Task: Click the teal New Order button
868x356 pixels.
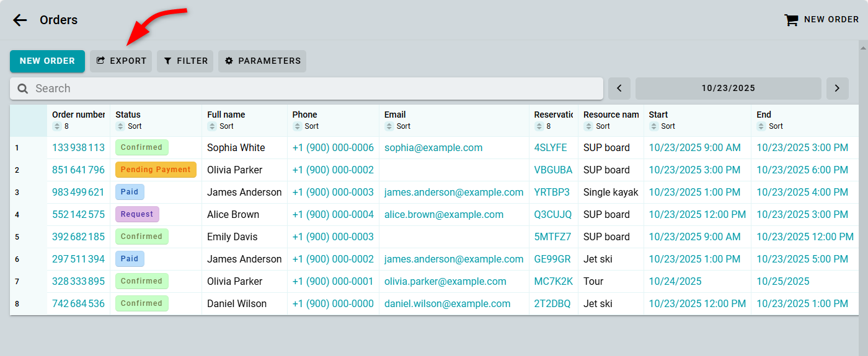Action: 47,61
